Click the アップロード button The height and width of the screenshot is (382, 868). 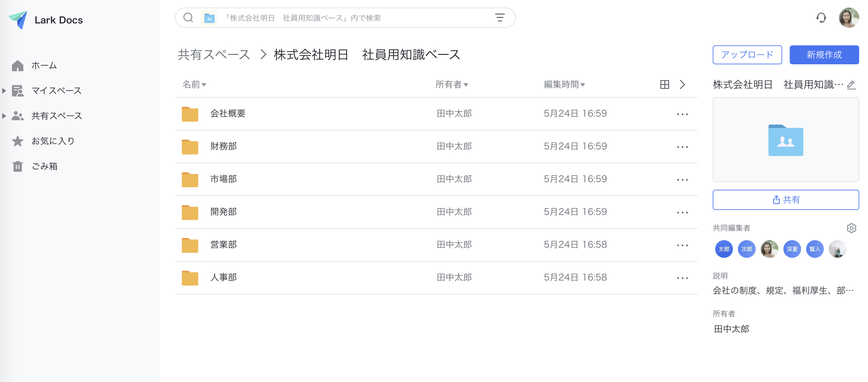click(747, 55)
